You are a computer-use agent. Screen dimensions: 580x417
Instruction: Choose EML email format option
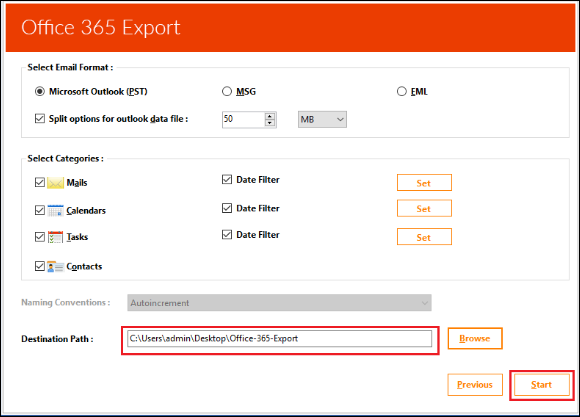click(x=402, y=91)
